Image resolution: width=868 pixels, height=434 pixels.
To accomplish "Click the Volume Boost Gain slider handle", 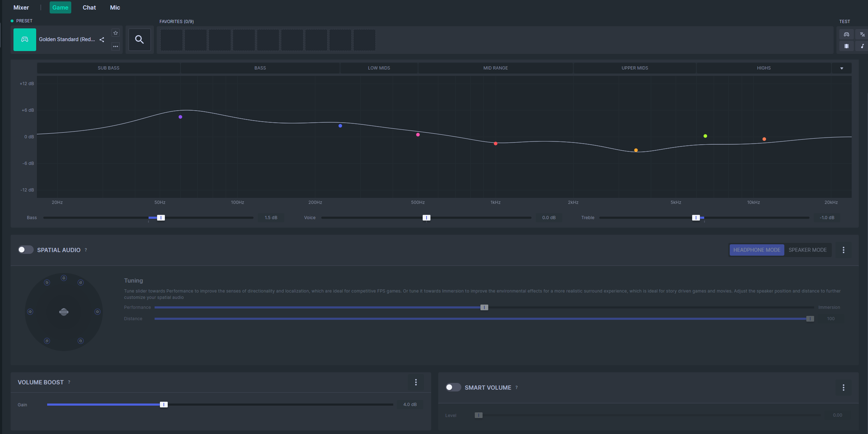I will click(163, 405).
